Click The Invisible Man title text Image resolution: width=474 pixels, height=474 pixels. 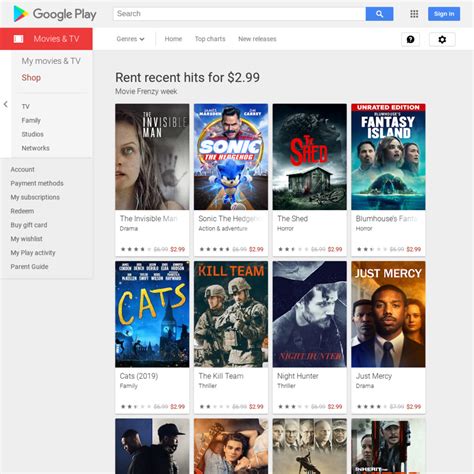pos(149,219)
